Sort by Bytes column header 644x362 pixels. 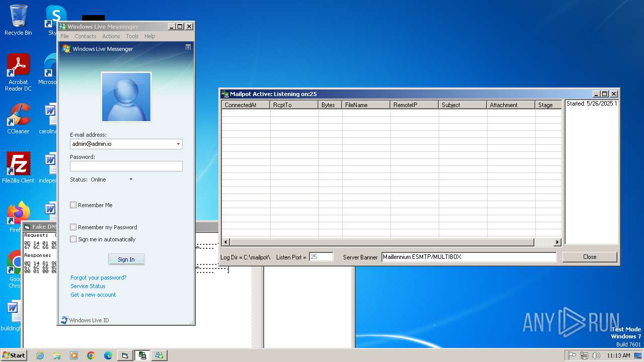(x=330, y=105)
